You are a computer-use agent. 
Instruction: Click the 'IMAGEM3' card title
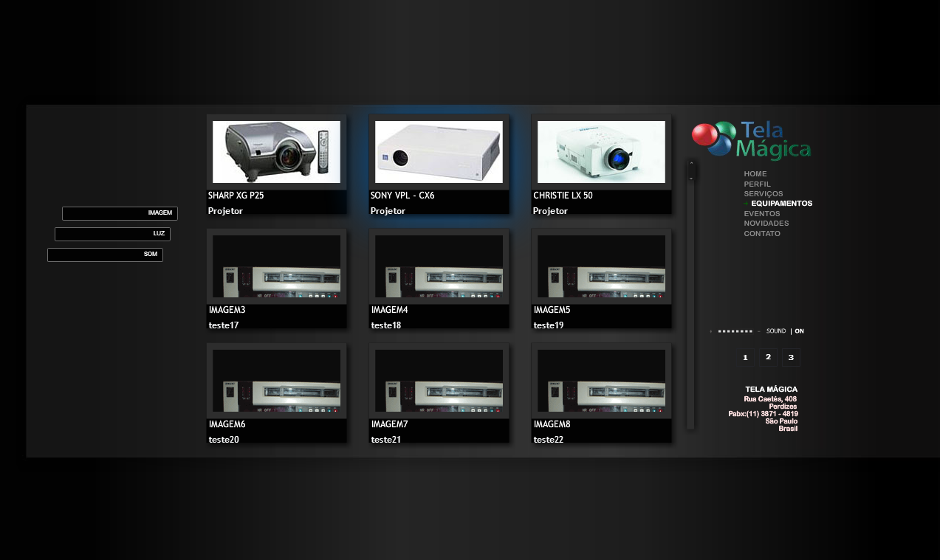click(227, 310)
